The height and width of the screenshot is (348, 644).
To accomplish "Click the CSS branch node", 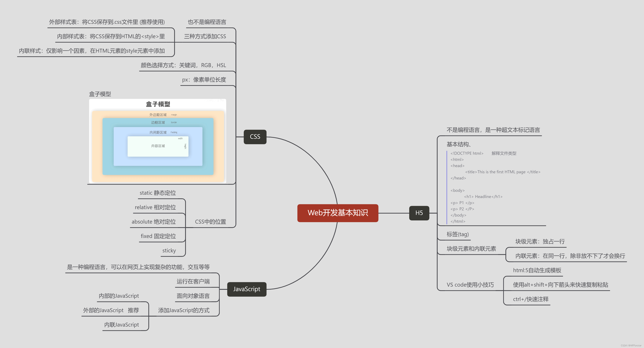I will [255, 137].
